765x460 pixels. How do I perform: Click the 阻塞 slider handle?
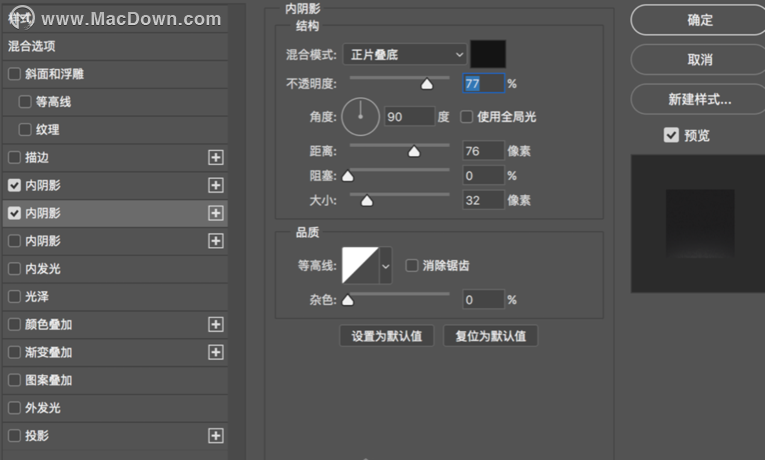348,176
